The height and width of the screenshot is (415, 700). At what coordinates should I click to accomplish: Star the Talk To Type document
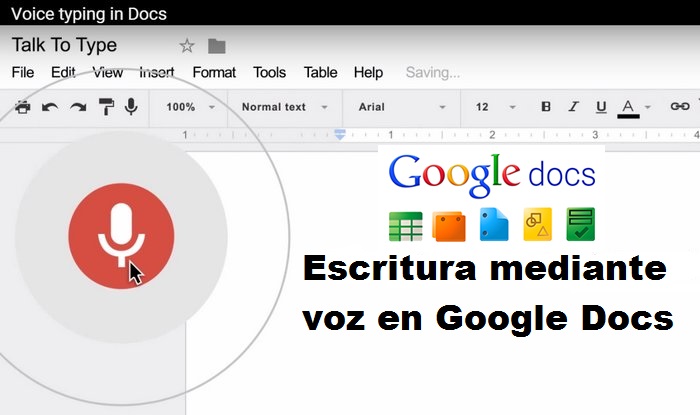187,46
